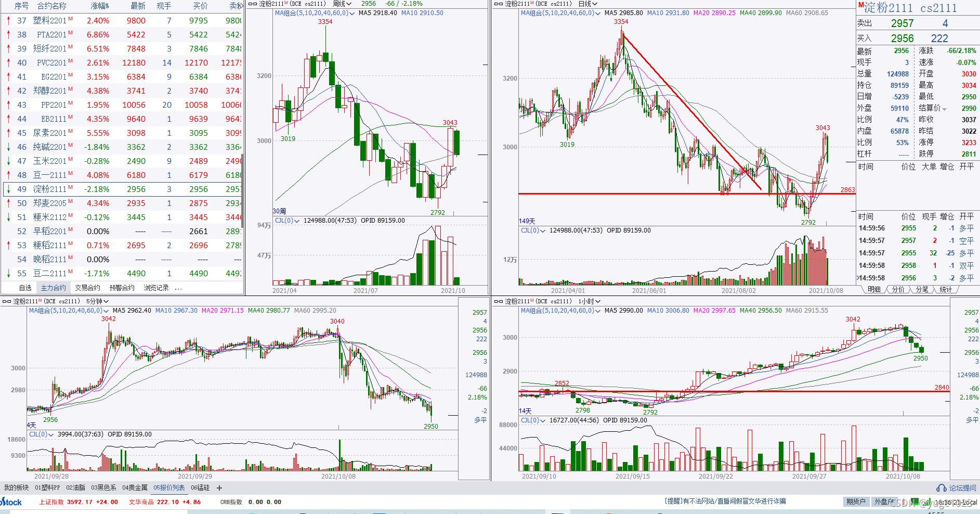Select 郑醇2201 contract row
Viewport: 980px width, 514px height.
pos(123,91)
